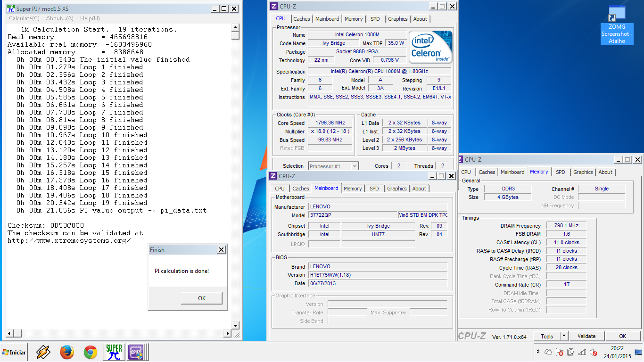
Task: Click the motherboard Model field 37722QP
Action: pyautogui.click(x=353, y=215)
